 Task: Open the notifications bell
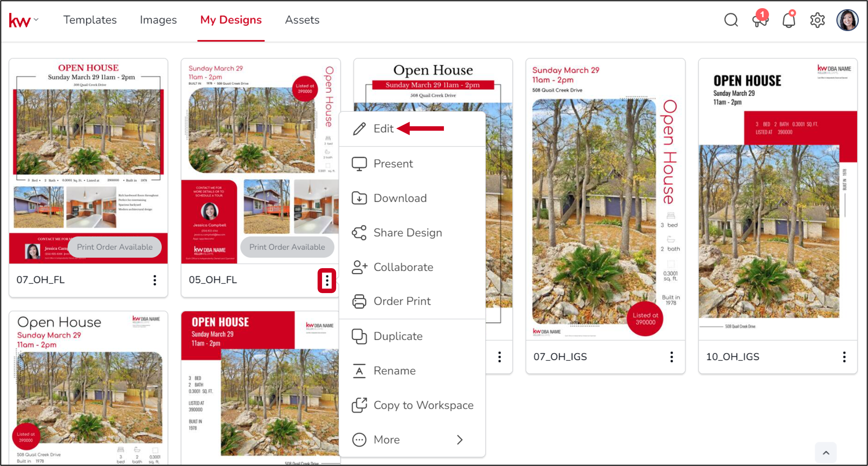click(x=788, y=20)
